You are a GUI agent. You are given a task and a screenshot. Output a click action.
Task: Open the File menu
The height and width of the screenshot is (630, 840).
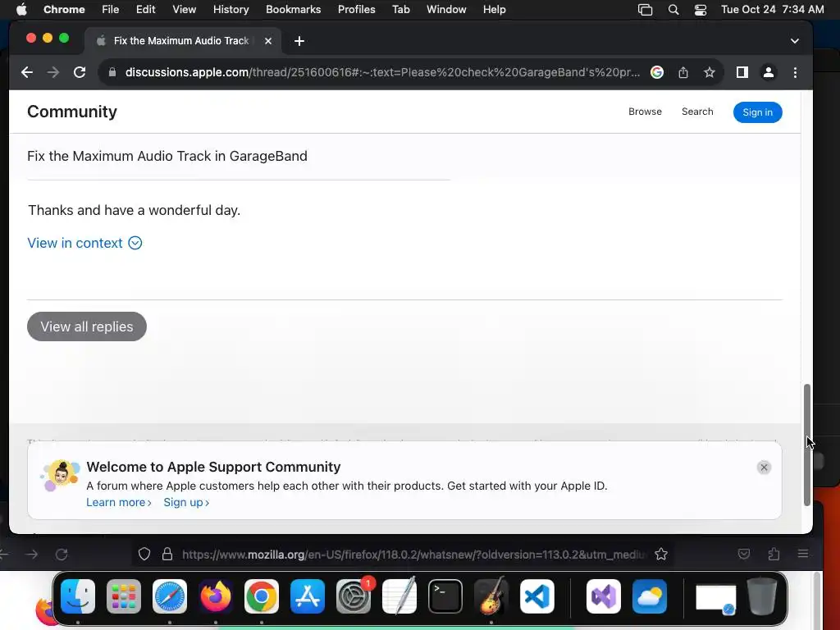pos(111,10)
